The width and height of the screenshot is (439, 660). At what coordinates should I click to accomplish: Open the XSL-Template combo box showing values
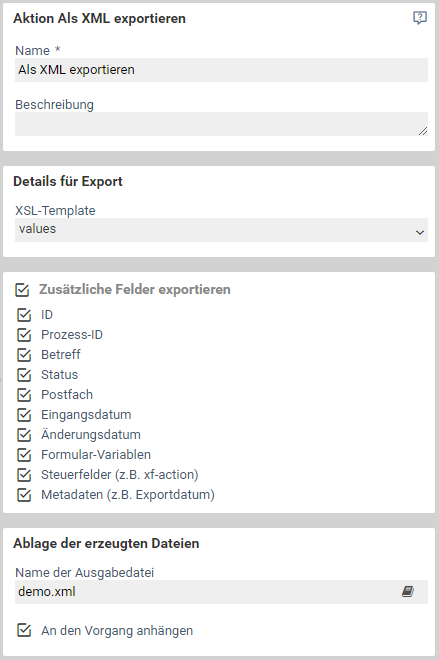tap(221, 230)
